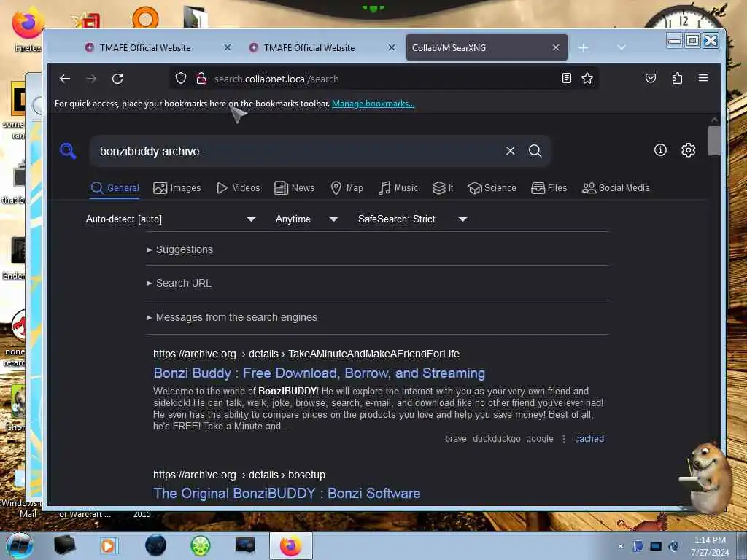Switch to the Images category
This screenshot has height=560, width=747.
coord(177,188)
